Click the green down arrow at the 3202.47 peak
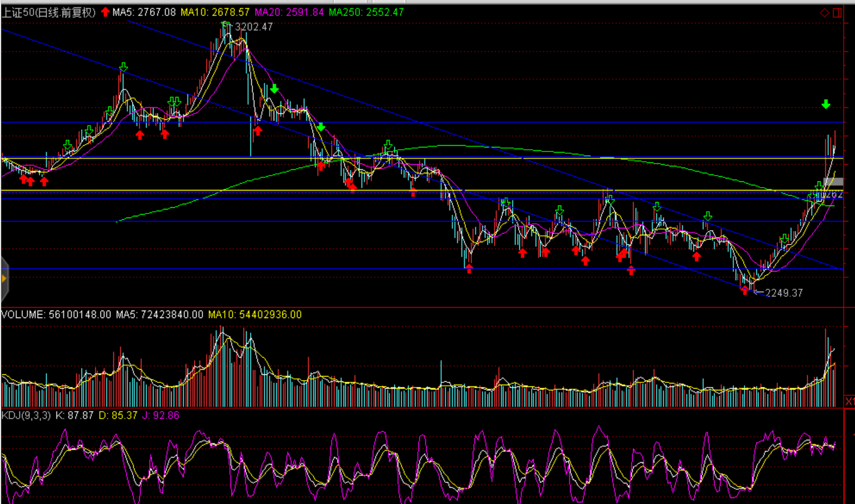855x504 pixels. pos(226,25)
